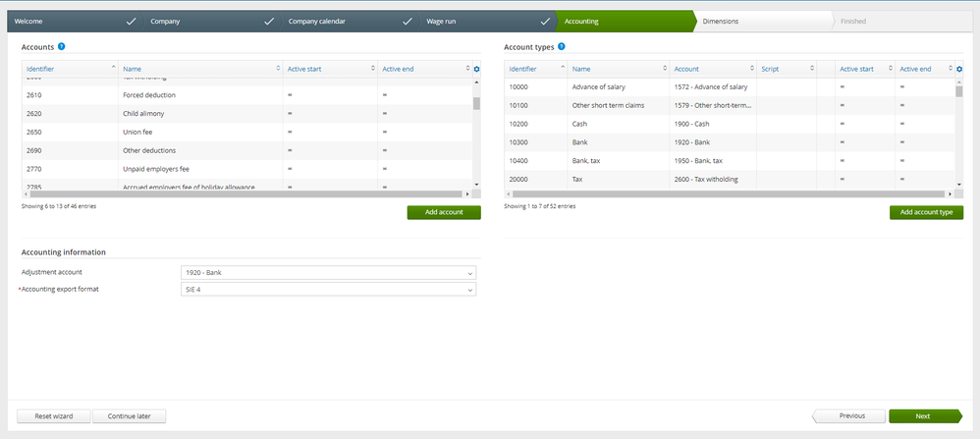Screen dimensions: 980x439
Task: Open Account types table settings gear
Action: (x=959, y=69)
